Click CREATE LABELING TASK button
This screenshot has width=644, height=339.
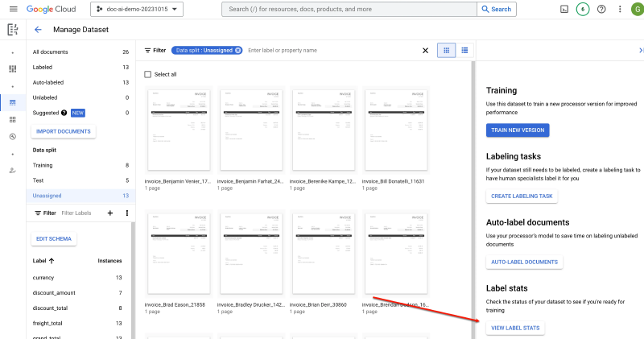(522, 196)
